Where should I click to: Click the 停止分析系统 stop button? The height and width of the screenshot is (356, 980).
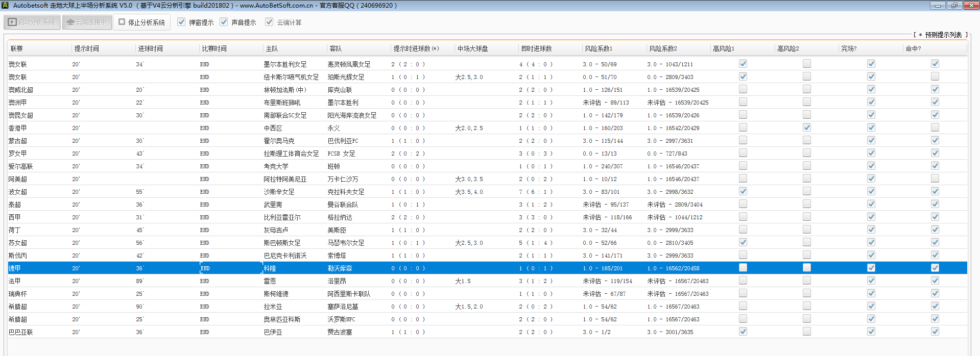click(x=141, y=22)
